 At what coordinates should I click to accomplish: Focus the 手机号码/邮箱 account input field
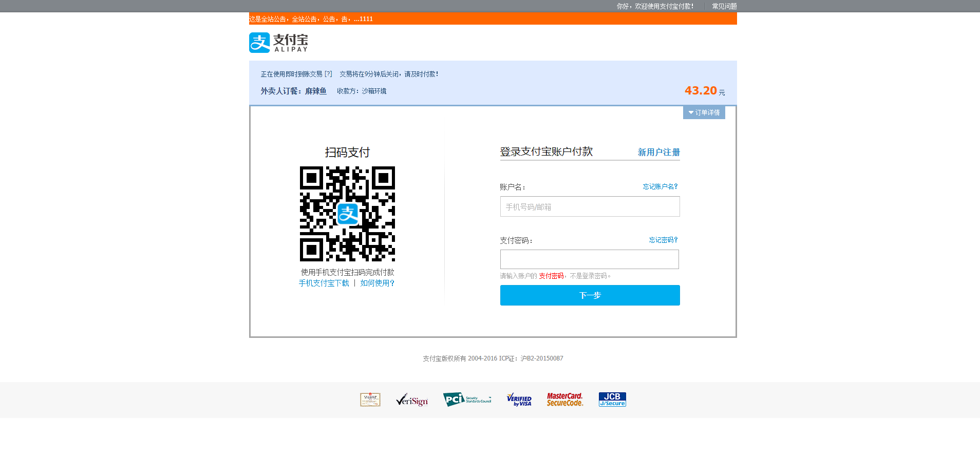(x=590, y=206)
